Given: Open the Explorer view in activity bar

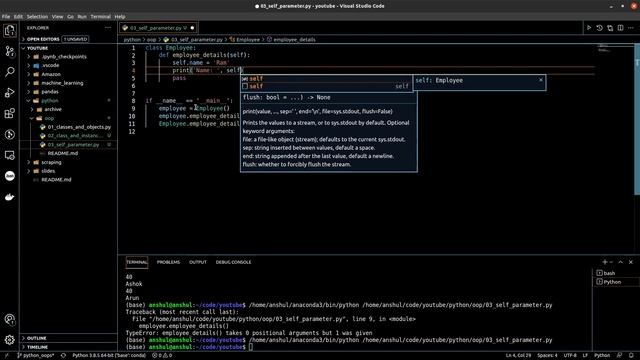Looking at the screenshot, I should pyautogui.click(x=10, y=31).
